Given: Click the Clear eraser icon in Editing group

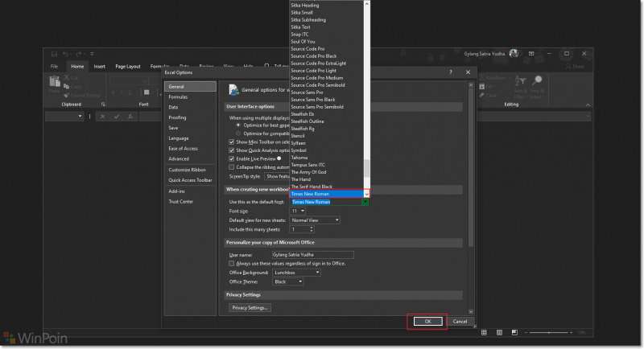Looking at the screenshot, I should [x=481, y=95].
